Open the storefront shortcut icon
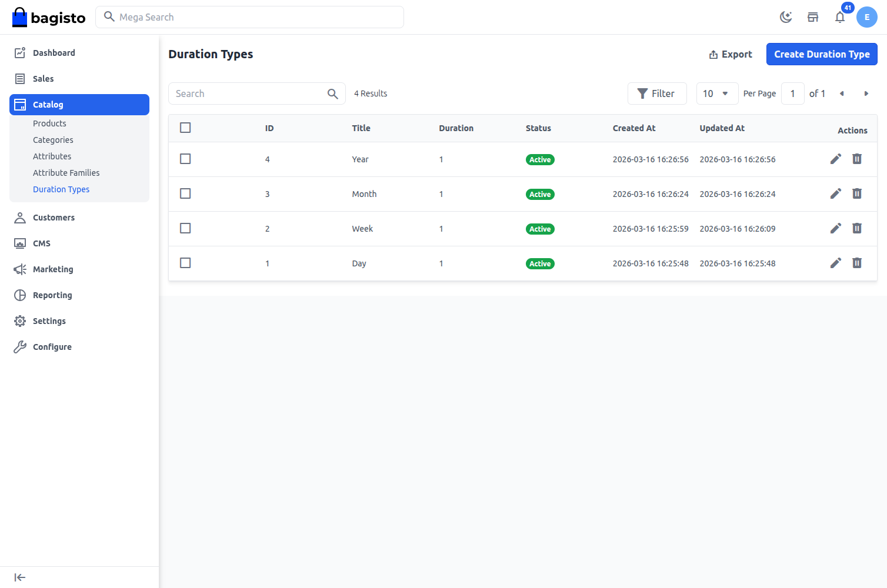The image size is (887, 588). (x=813, y=17)
